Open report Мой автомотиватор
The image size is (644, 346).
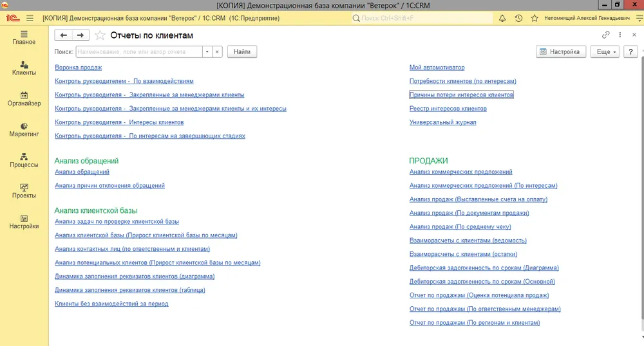437,68
